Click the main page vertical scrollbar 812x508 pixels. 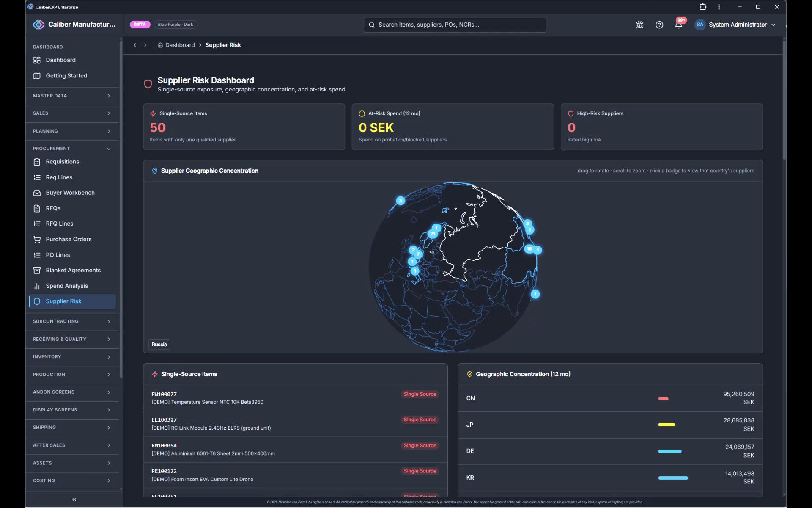[784, 99]
